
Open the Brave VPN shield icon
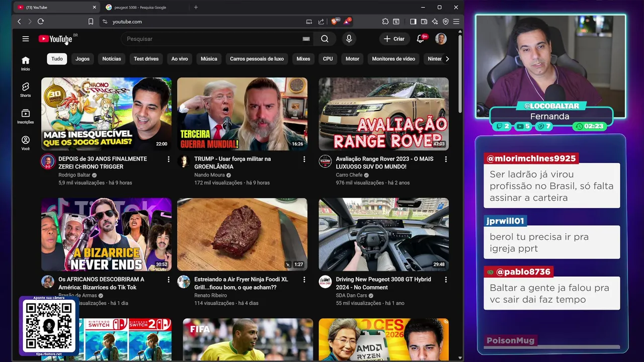pyautogui.click(x=446, y=22)
